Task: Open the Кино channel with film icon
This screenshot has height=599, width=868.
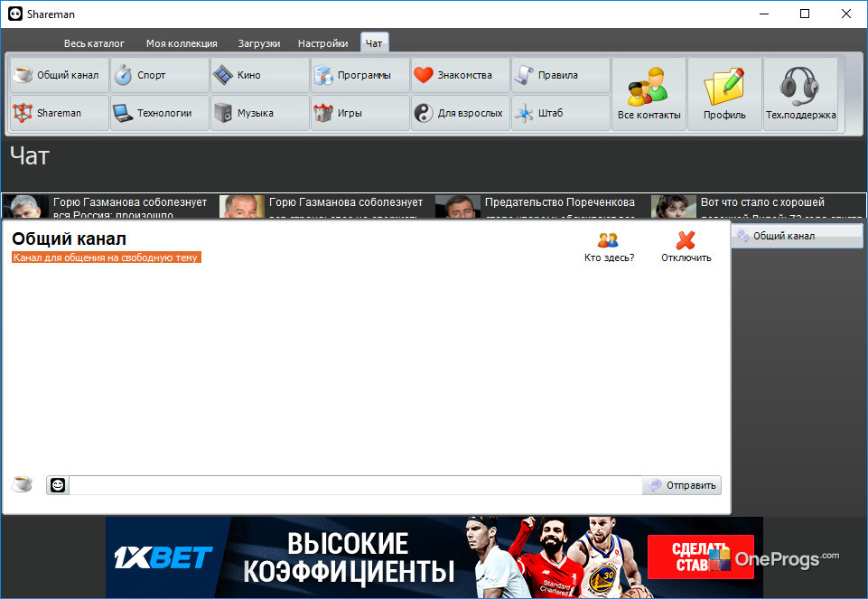Action: coord(260,75)
